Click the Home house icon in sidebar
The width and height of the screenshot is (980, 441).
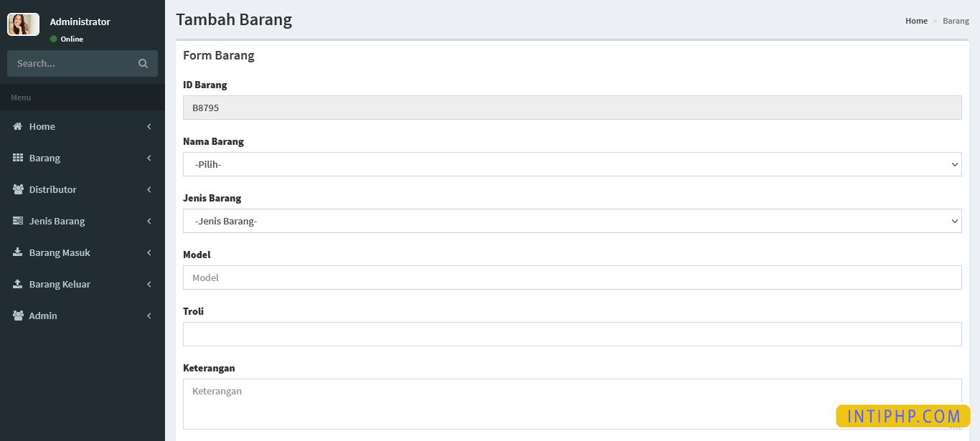coord(18,126)
